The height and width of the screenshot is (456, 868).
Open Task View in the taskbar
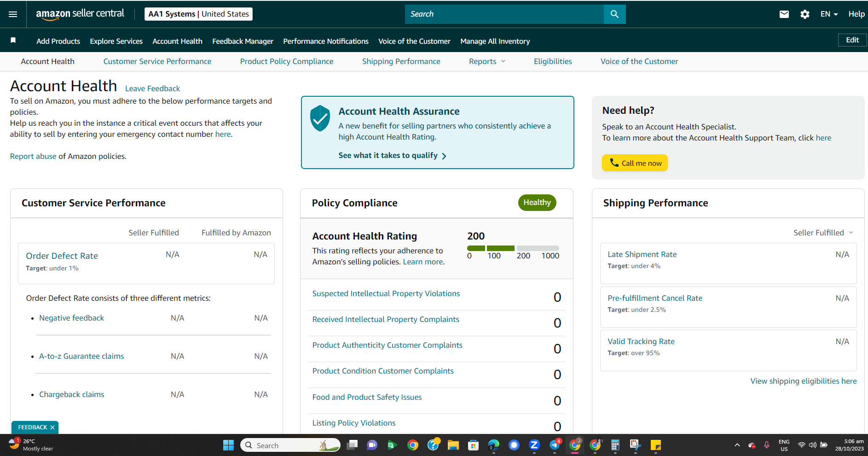[353, 445]
